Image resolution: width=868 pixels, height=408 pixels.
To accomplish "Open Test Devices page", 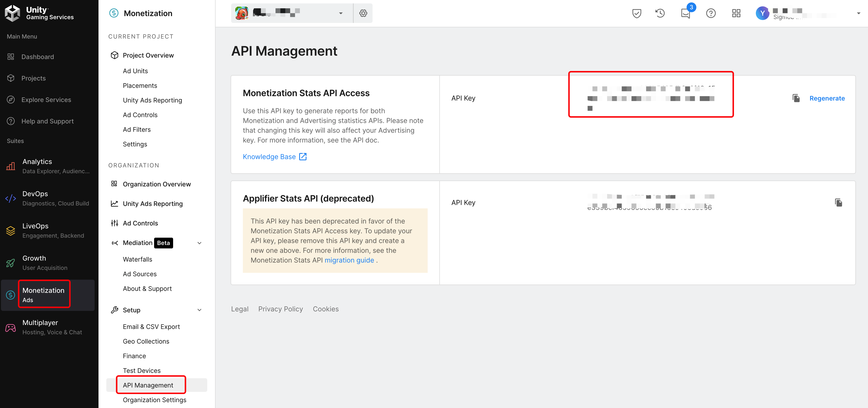I will (141, 371).
